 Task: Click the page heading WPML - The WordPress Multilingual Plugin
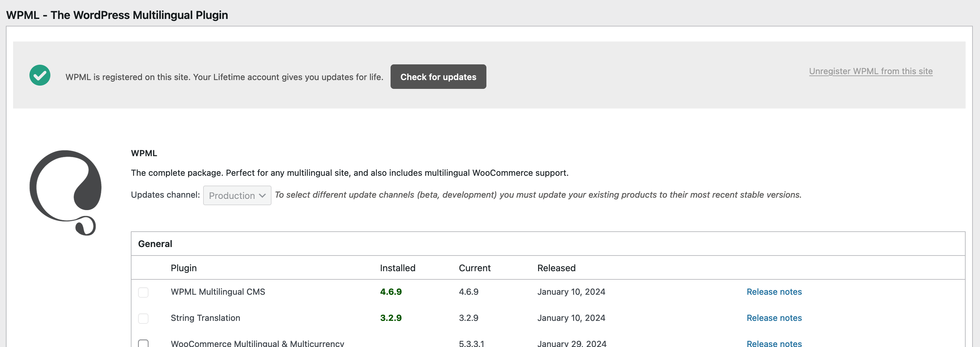tap(117, 15)
